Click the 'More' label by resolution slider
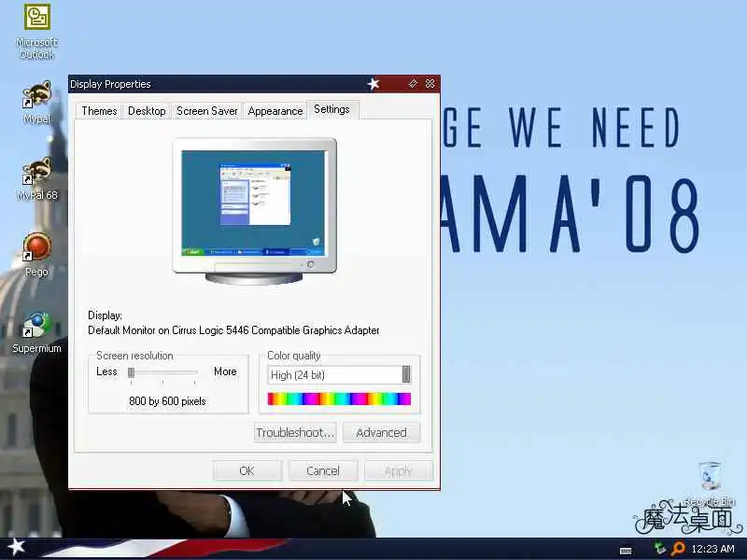 click(x=225, y=371)
